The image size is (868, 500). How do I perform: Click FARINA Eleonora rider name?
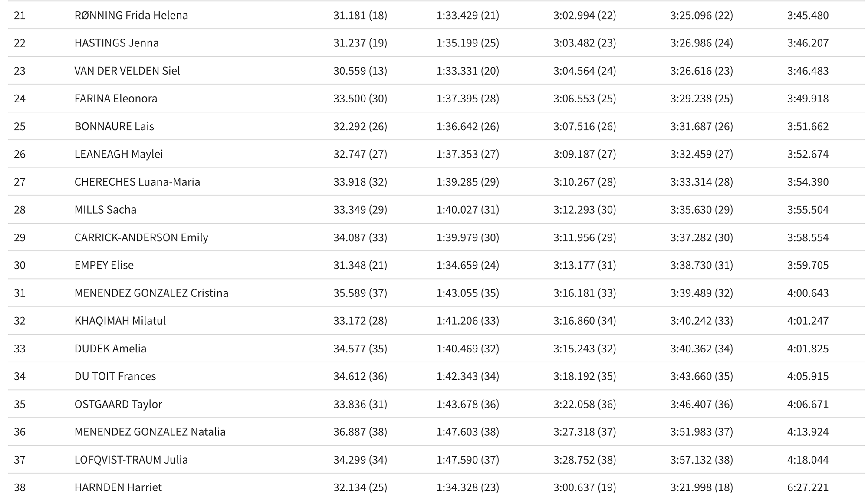[116, 99]
